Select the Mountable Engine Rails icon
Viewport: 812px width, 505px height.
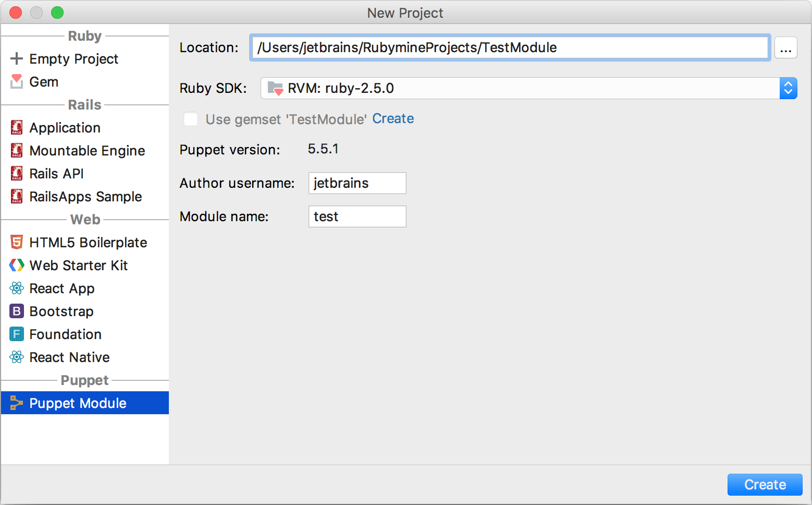tap(16, 150)
